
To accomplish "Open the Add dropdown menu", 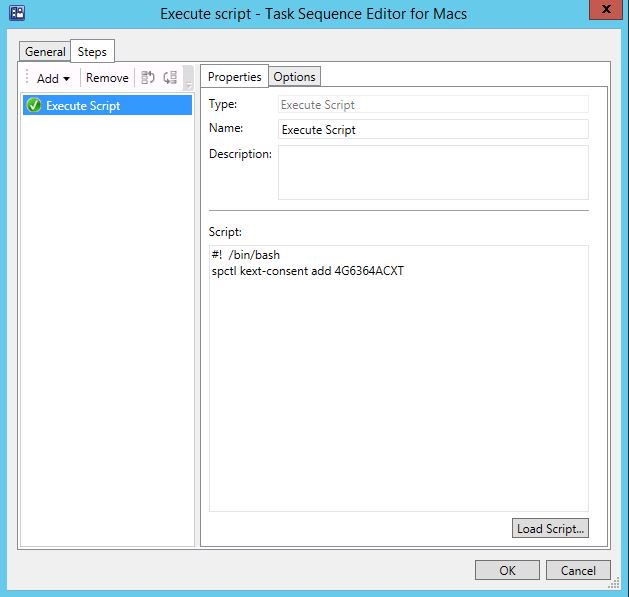I will click(x=53, y=78).
